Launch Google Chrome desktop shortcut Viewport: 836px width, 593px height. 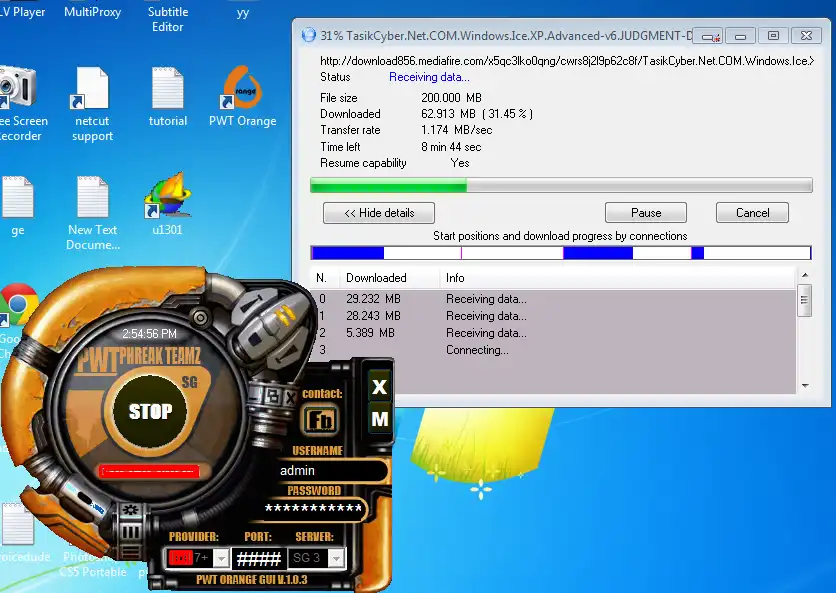pos(18,320)
